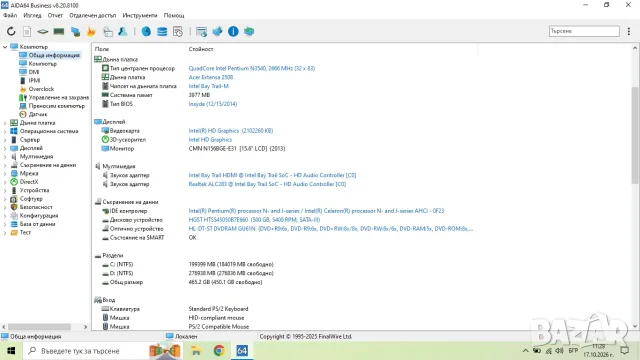
Task: Select the Безопасност tree item
Action: (x=36, y=207)
